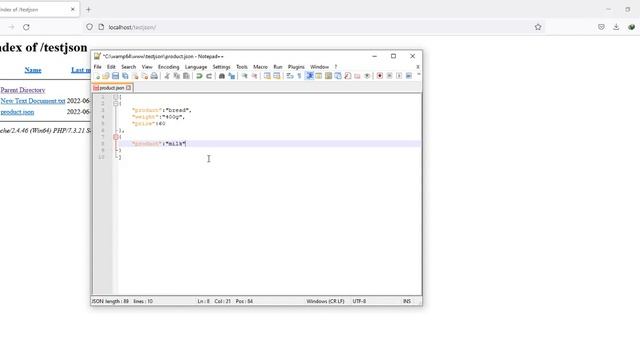Viewport: 640px width, 360px height.
Task: Toggle synchronized vertical scrolling
Action: tap(267, 76)
